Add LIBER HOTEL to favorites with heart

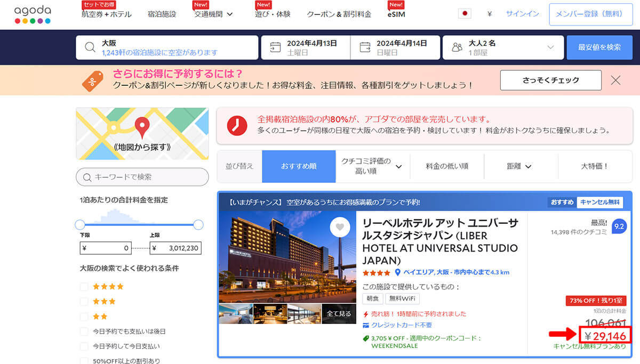(x=339, y=228)
